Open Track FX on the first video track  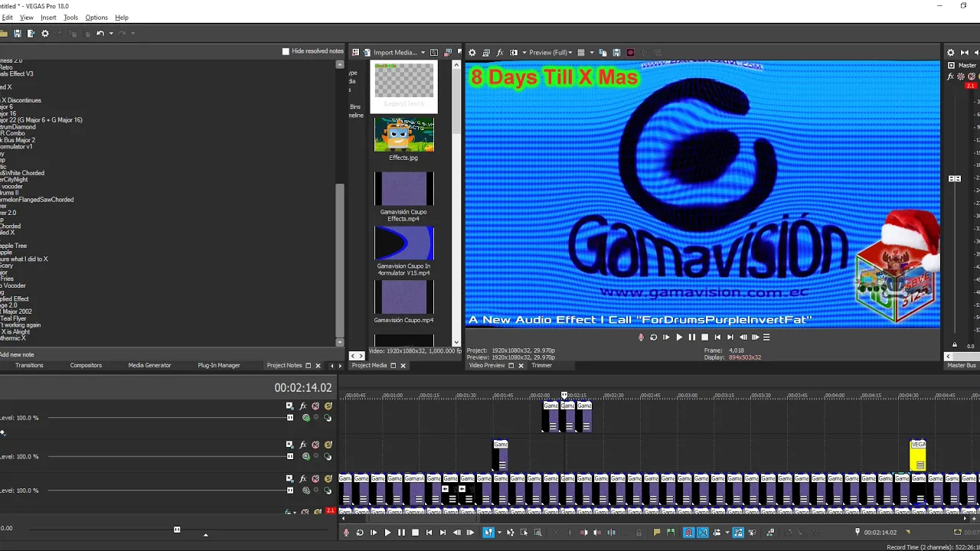(x=302, y=406)
